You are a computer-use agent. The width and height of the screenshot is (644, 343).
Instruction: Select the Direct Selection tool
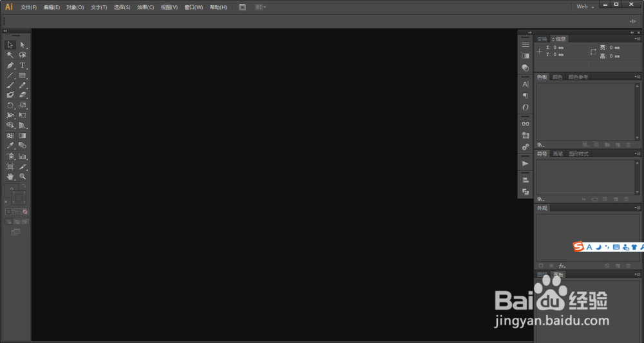coord(23,45)
